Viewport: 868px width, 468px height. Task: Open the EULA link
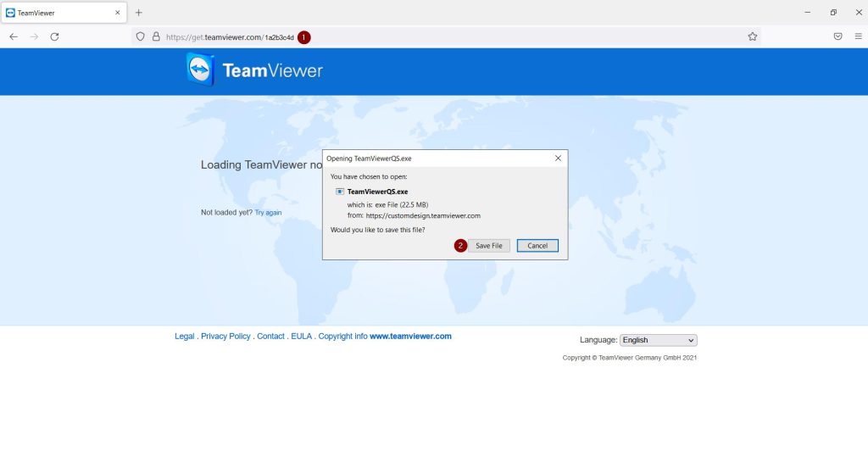(x=301, y=337)
